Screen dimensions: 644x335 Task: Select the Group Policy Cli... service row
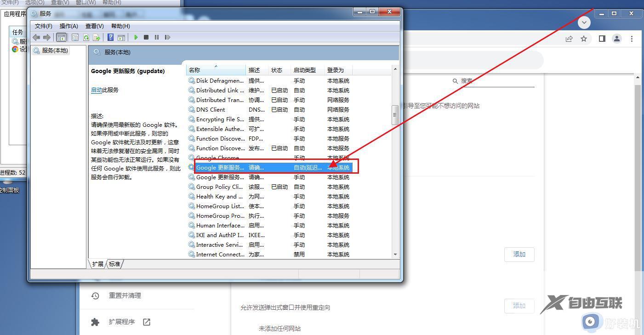tap(269, 187)
